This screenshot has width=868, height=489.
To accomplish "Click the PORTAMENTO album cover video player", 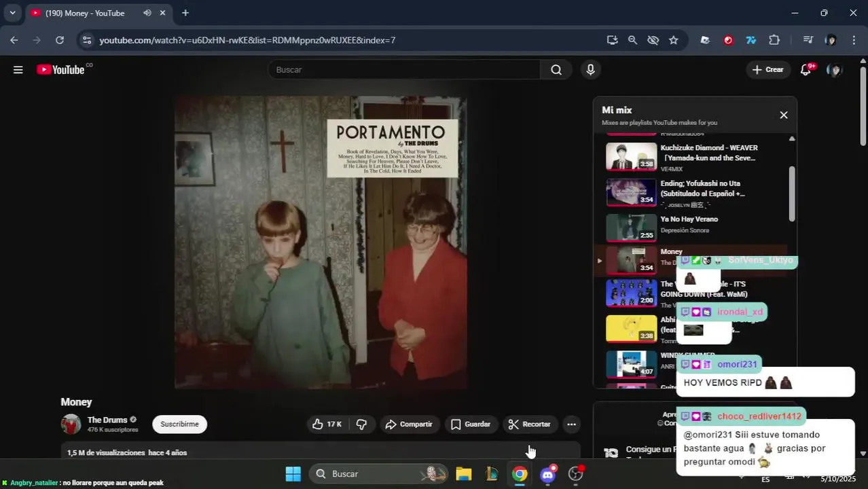I will pos(321,242).
